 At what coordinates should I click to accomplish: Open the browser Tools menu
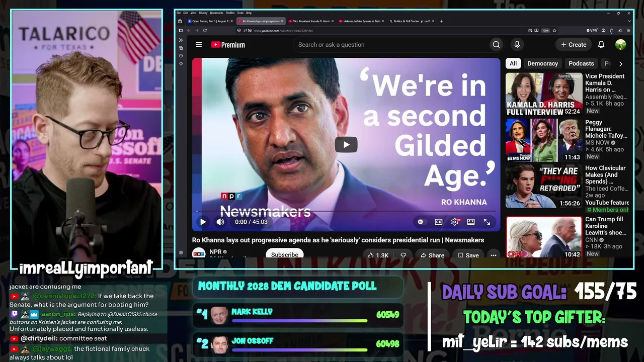pos(240,13)
